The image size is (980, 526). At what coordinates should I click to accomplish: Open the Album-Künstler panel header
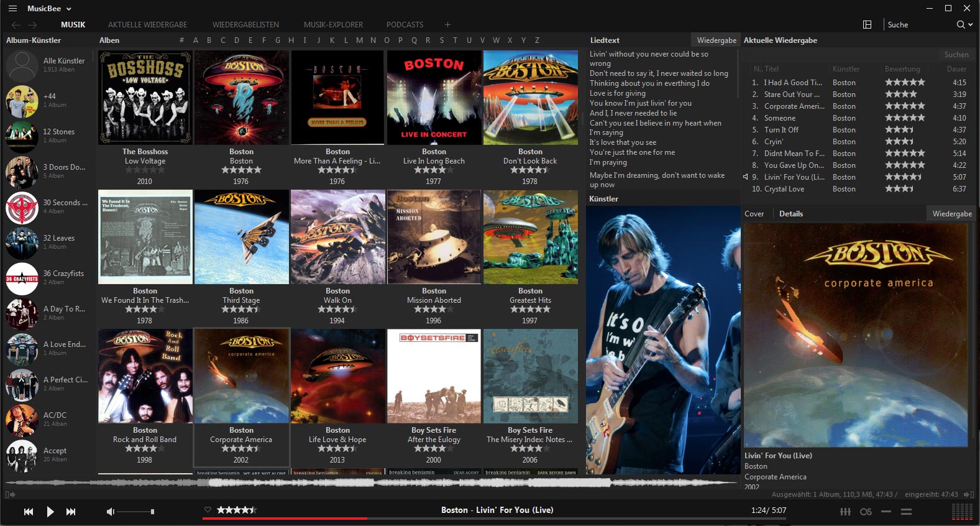[x=34, y=40]
